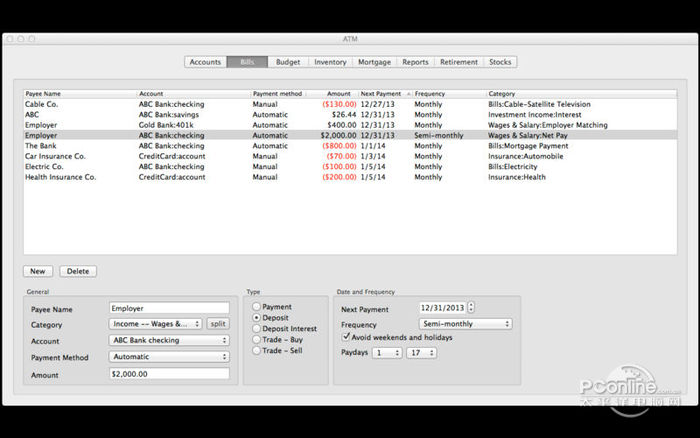Select the Cable Co. bill row

350,104
